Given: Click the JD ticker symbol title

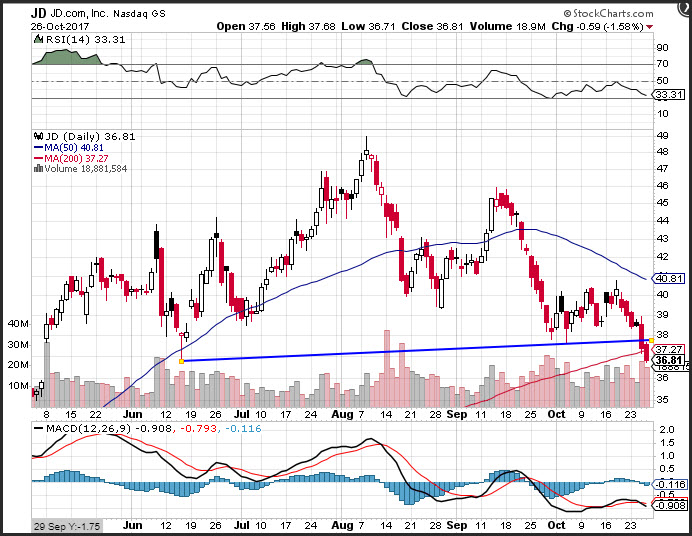Looking at the screenshot, I should (38, 13).
